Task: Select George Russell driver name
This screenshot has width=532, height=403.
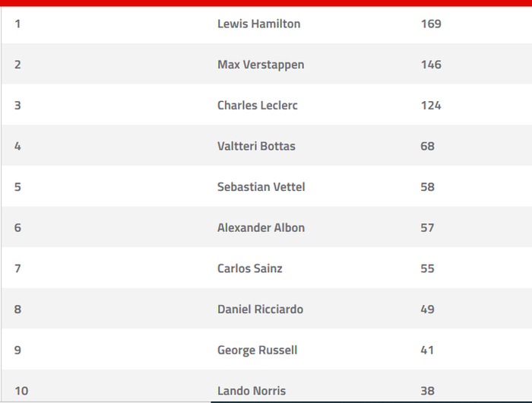Action: pos(257,350)
